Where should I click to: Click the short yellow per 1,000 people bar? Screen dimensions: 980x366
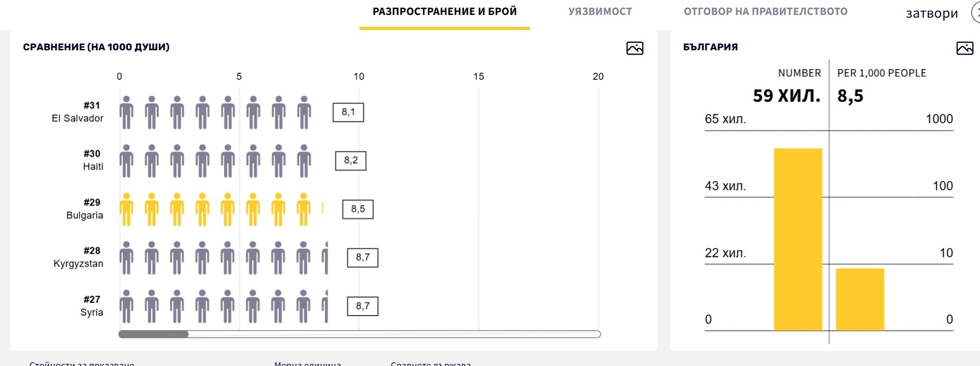(860, 300)
